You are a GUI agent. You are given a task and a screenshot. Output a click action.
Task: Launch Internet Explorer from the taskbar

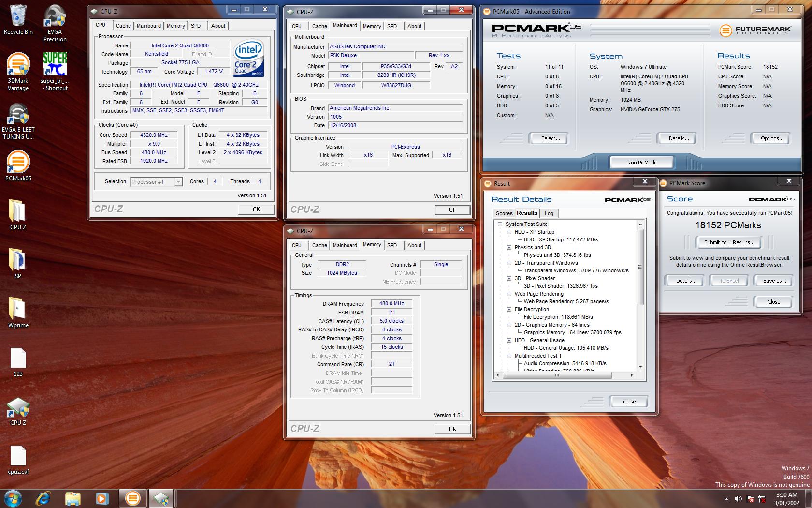(43, 498)
